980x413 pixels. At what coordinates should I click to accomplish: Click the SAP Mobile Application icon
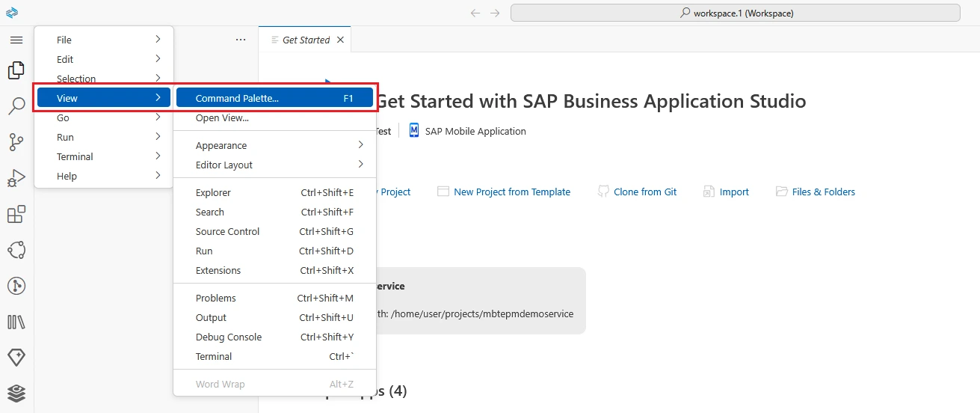pyautogui.click(x=414, y=131)
